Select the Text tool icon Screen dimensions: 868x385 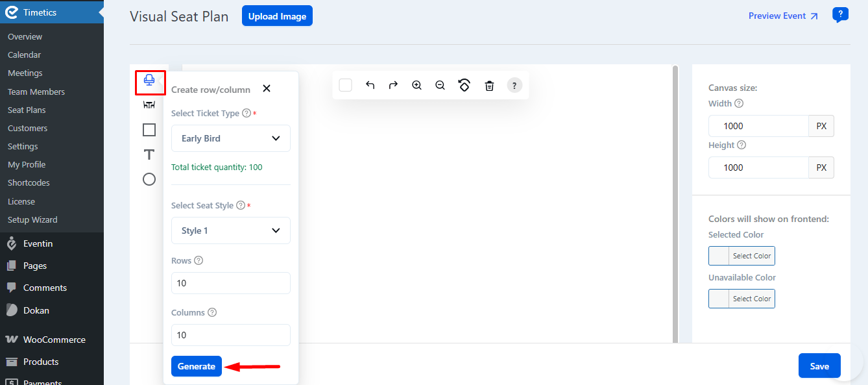149,155
